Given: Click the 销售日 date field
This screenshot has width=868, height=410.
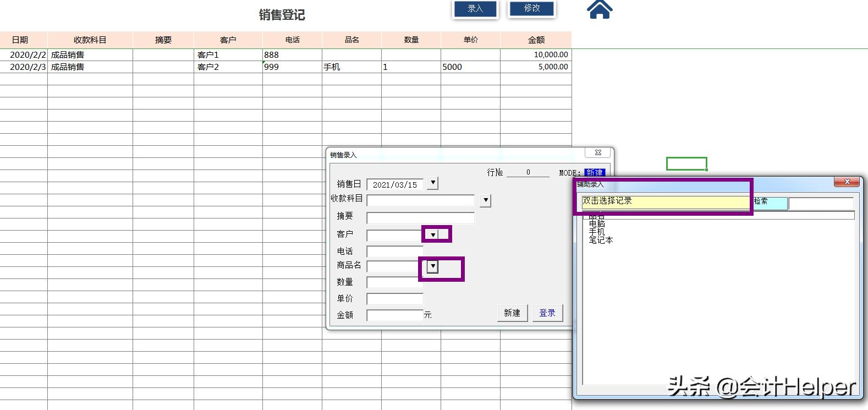Looking at the screenshot, I should [395, 185].
